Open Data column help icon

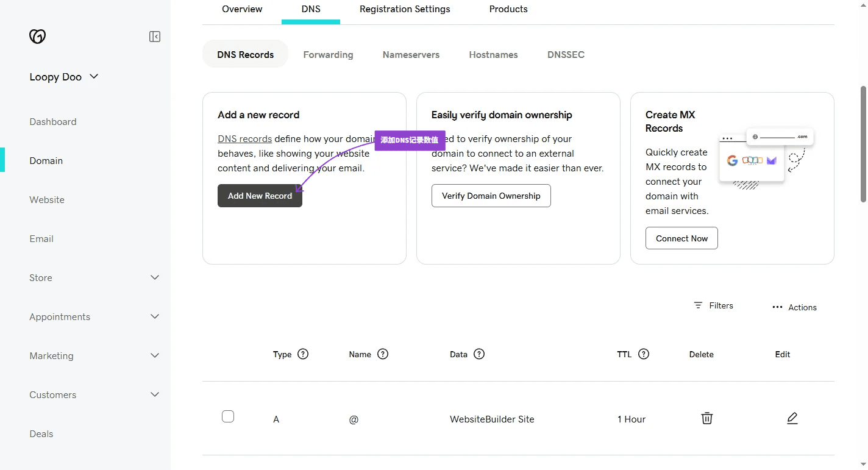point(479,354)
